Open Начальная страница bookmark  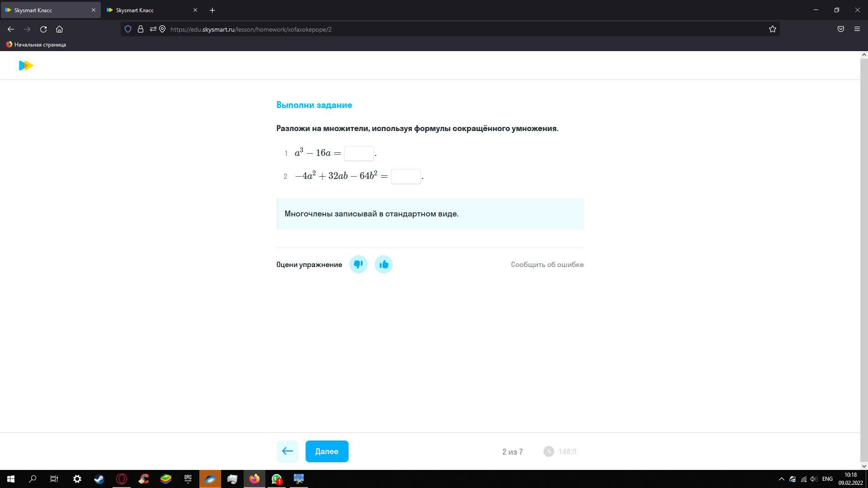(x=36, y=45)
